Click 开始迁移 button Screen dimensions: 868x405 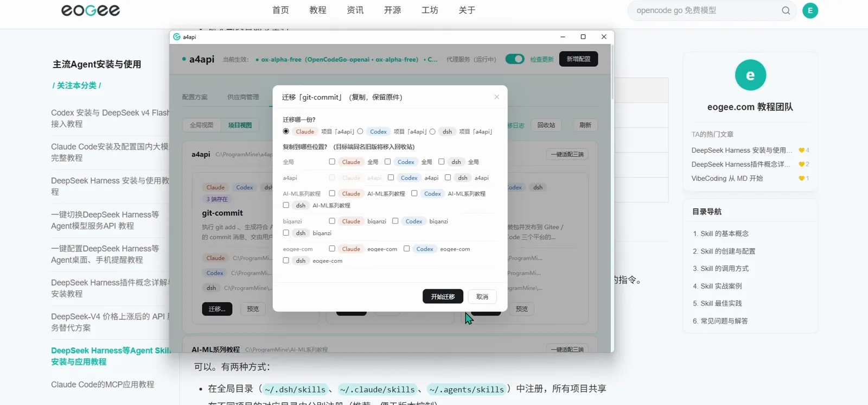coord(443,296)
